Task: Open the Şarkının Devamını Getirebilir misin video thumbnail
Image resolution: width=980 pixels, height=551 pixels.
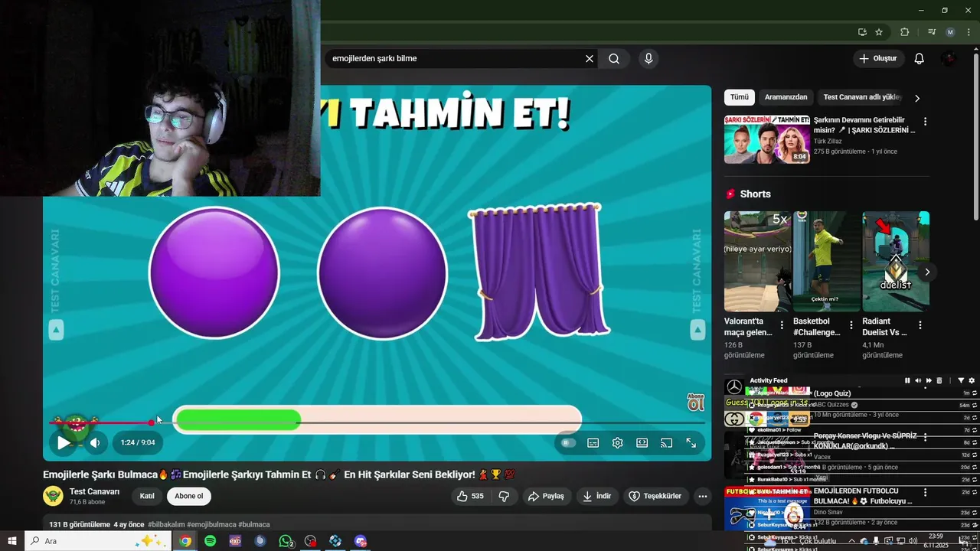Action: (x=767, y=139)
